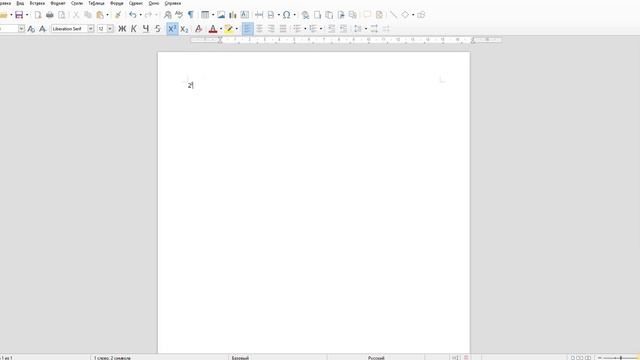Viewport: 640px width, 360px height.
Task: Open the Save icon's dropdown arrow
Action: tap(27, 15)
